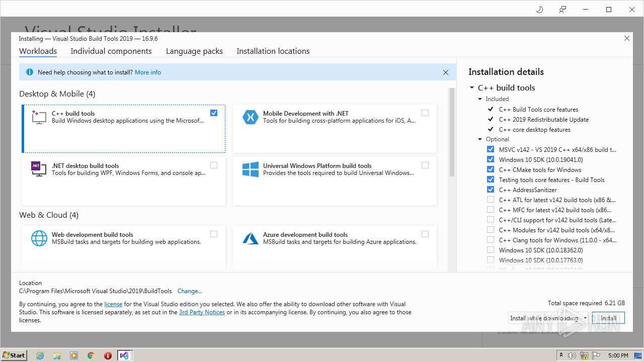Image resolution: width=644 pixels, height=362 pixels.
Task: Click the C++ build tools workload icon
Action: 39,117
